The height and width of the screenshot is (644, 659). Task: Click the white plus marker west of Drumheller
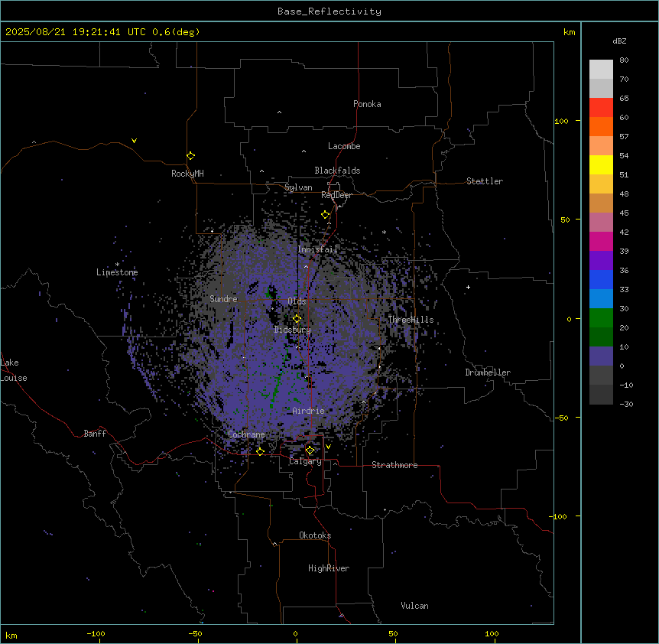468,287
